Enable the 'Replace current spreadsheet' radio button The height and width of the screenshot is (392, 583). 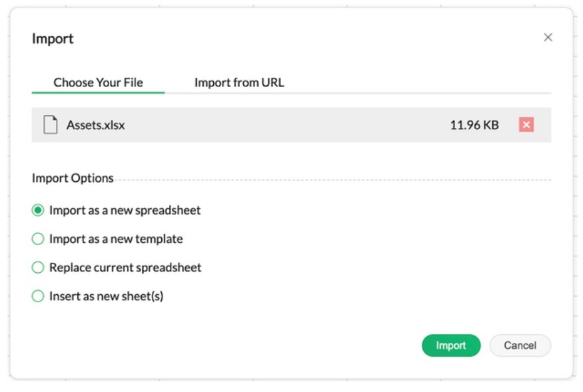[x=38, y=268]
